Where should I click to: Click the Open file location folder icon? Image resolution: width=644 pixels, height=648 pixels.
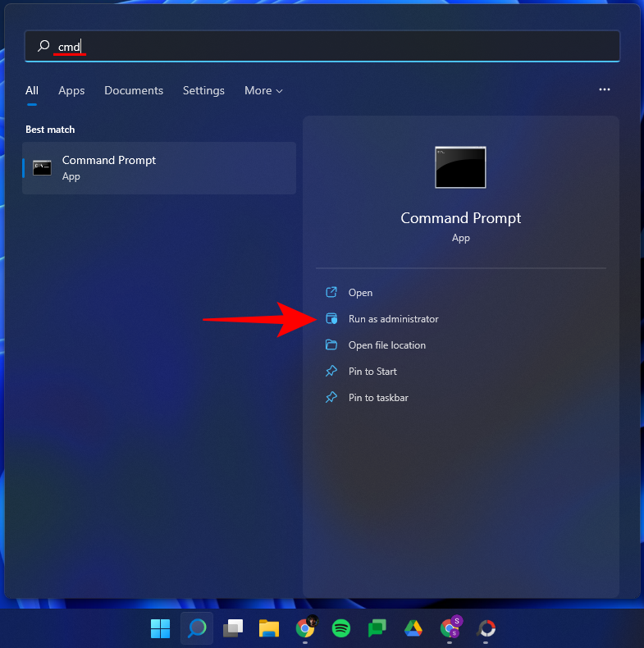tap(331, 345)
